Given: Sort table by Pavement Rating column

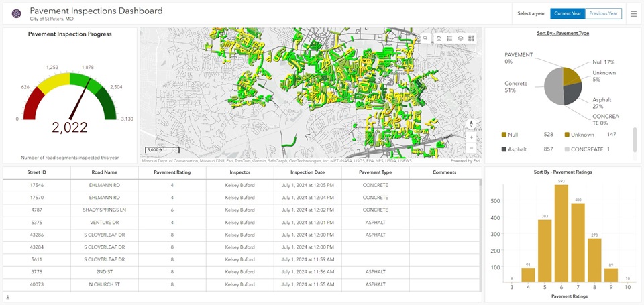Looking at the screenshot, I should [172, 172].
